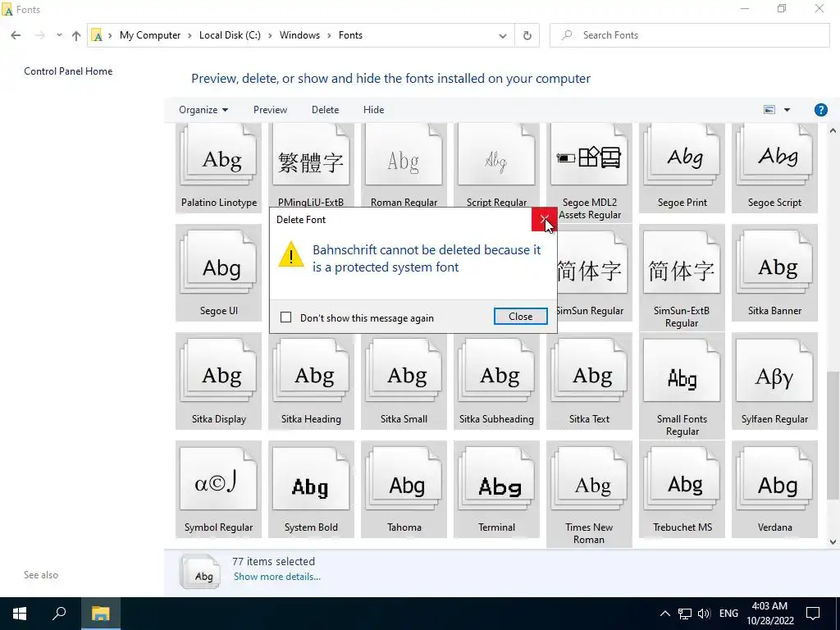Click the font list vertical scrollbar thumb
This screenshot has width=840, height=630.
[833, 436]
